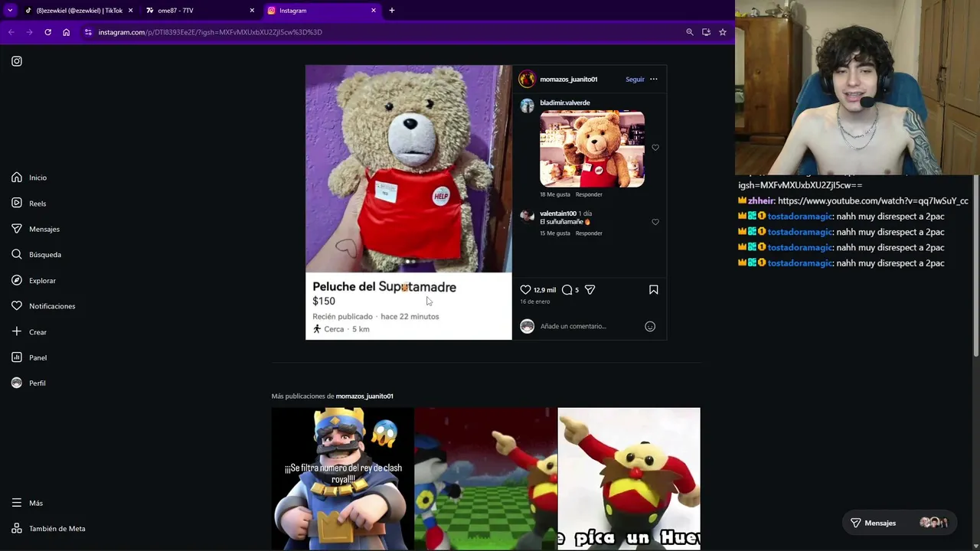
Task: Close the TikTok browser tab
Action: [130, 11]
